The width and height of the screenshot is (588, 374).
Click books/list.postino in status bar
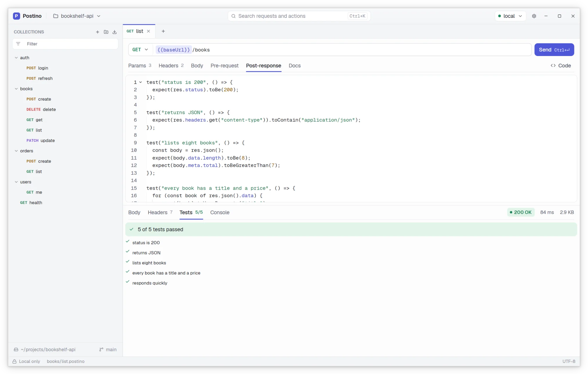coord(66,361)
